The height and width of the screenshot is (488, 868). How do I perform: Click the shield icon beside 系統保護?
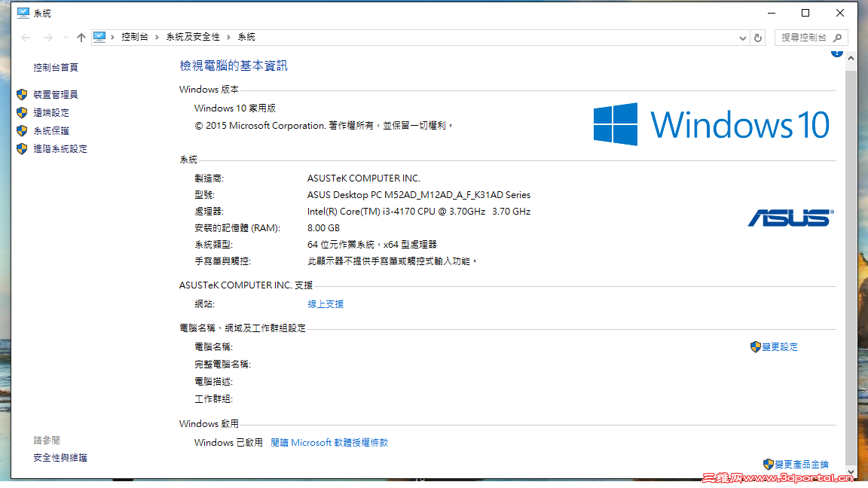click(x=22, y=131)
